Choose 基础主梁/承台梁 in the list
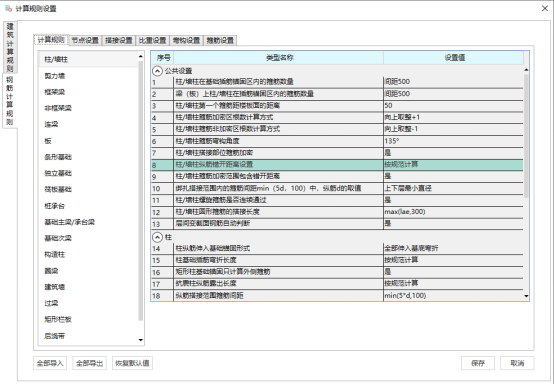Screen dimensions: 554x385 point(88,222)
